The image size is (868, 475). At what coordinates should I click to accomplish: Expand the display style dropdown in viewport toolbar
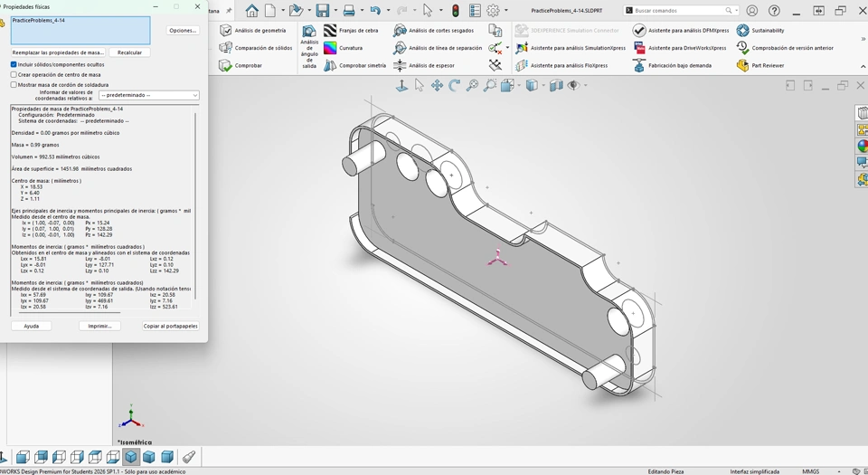543,85
